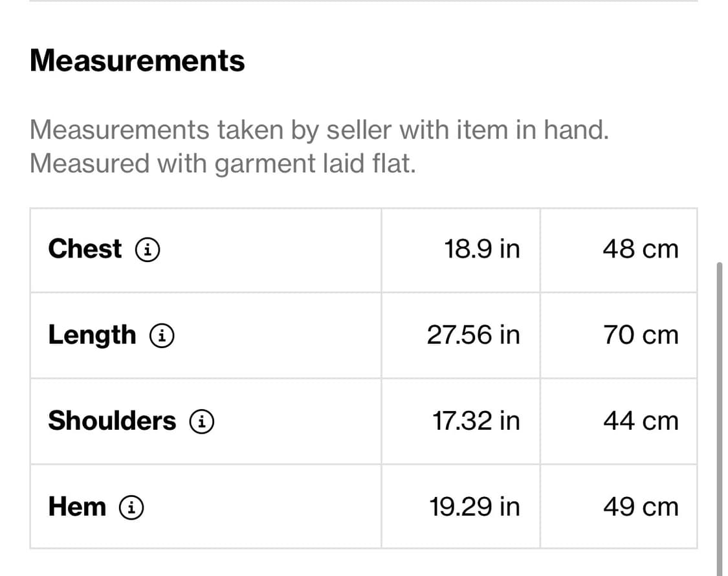Click the Length row label
Image resolution: width=728 pixels, height=576 pixels.
[92, 335]
